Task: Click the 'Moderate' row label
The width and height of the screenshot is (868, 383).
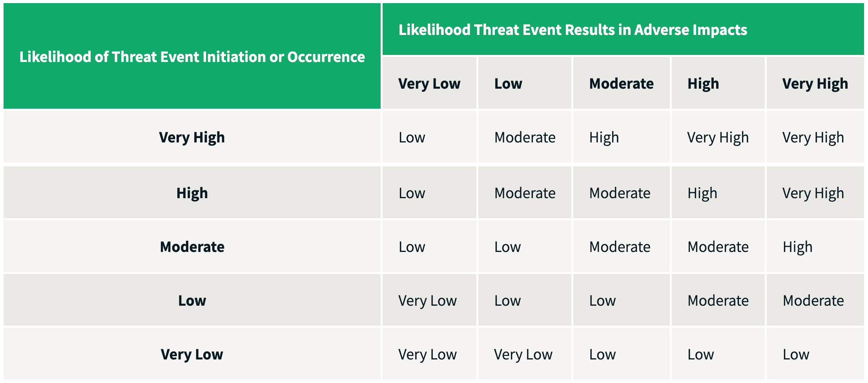Action: coord(192,247)
